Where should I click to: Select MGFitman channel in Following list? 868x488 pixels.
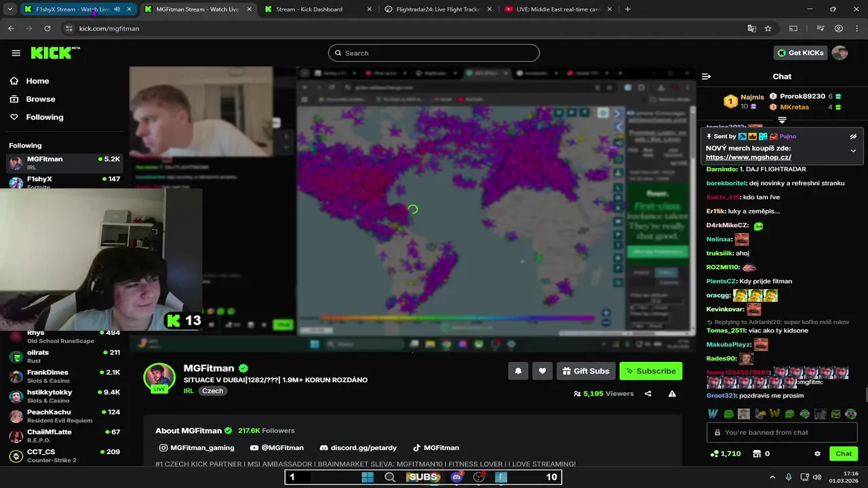(64, 163)
